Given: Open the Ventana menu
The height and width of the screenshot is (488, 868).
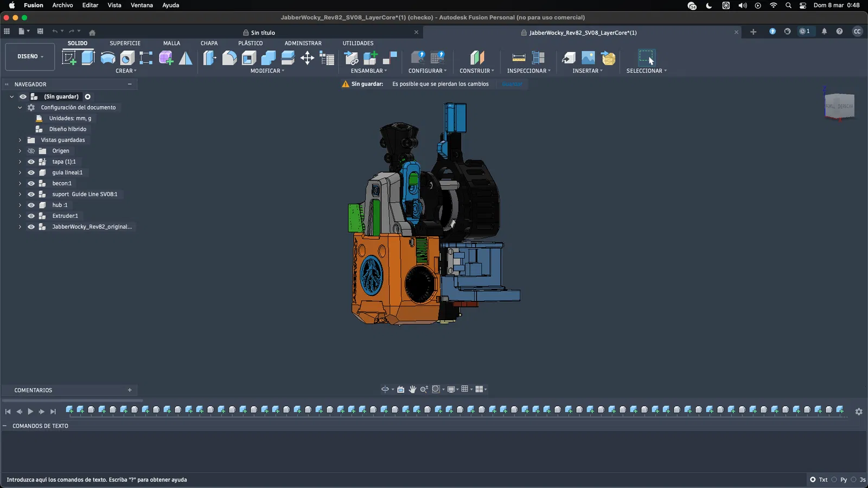Looking at the screenshot, I should [x=142, y=5].
